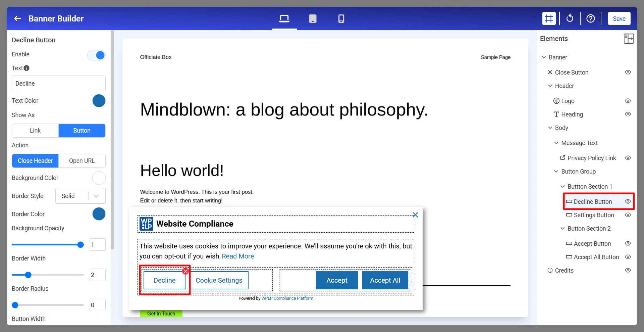Viewport: 644px width, 332px height.
Task: Toggle Privacy Policy Link visibility
Action: coord(628,158)
